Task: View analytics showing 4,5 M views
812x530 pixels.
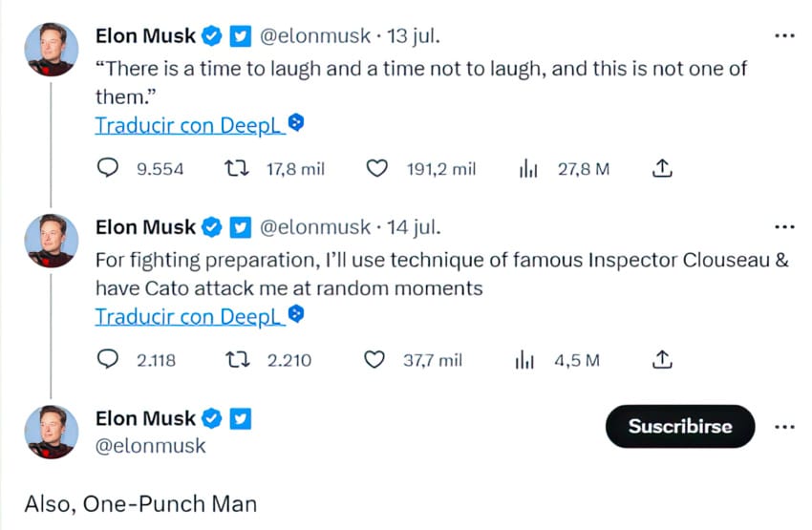Action: coord(524,360)
